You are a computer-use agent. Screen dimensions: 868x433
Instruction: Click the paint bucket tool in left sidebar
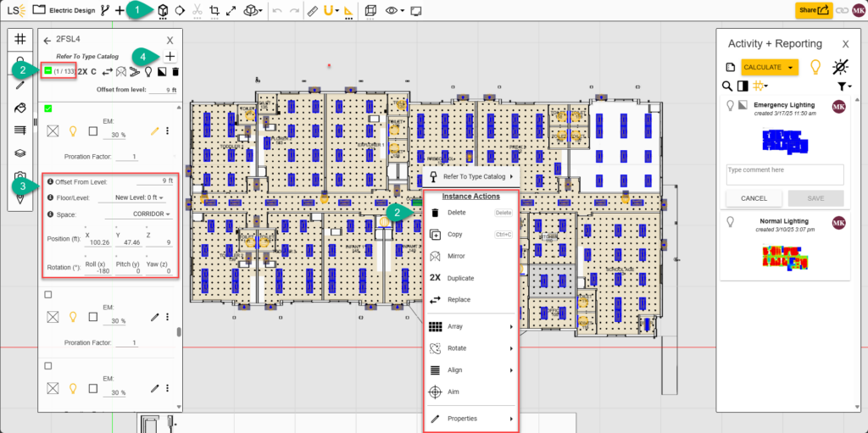[20, 108]
